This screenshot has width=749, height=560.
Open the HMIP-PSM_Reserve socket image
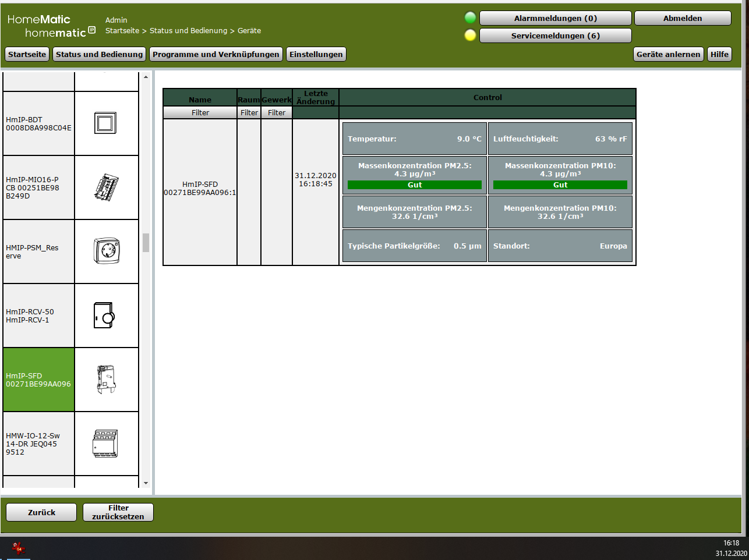pyautogui.click(x=107, y=251)
